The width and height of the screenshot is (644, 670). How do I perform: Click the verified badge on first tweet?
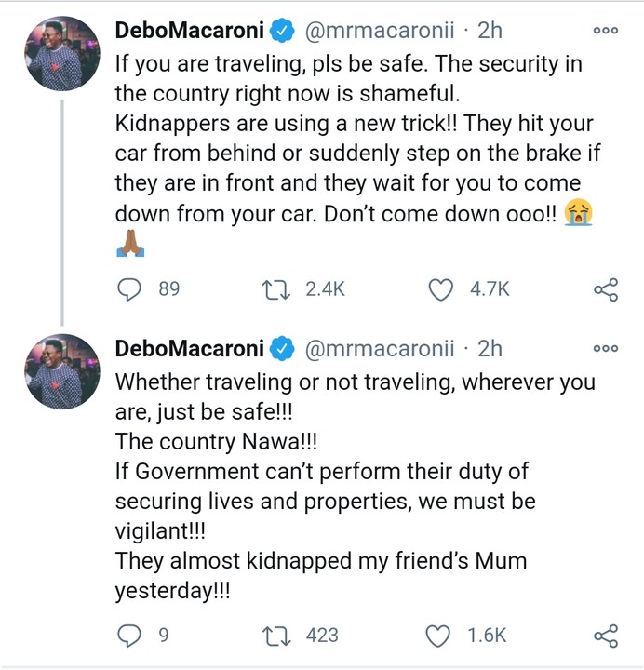tap(282, 31)
